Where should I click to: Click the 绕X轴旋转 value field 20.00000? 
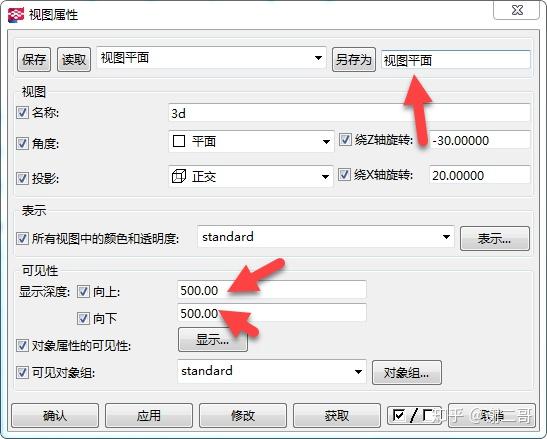click(x=479, y=175)
